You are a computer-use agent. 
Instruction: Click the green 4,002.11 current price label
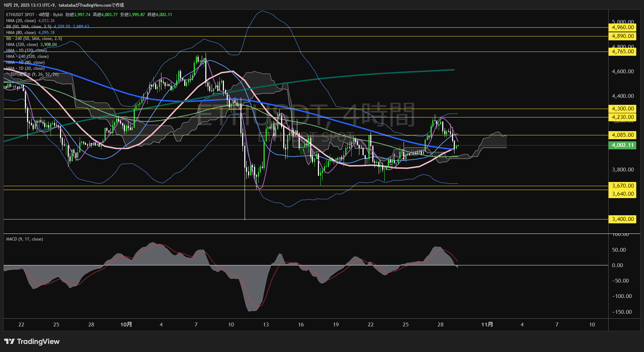coord(623,145)
